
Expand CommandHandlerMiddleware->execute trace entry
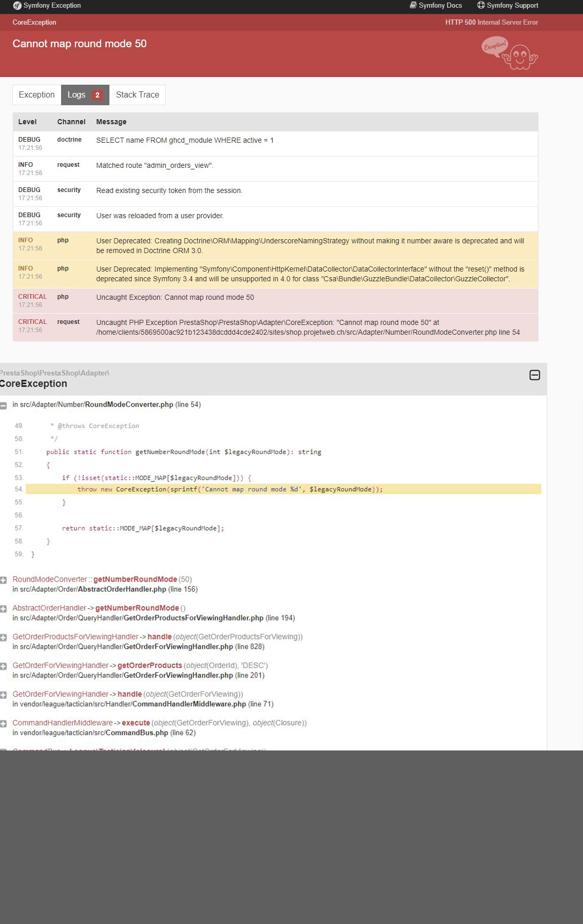coord(3,724)
